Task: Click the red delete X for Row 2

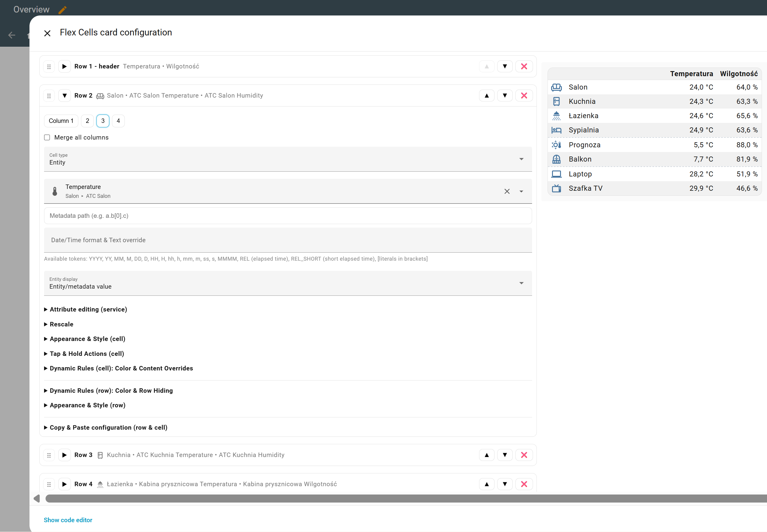Action: pyautogui.click(x=523, y=96)
